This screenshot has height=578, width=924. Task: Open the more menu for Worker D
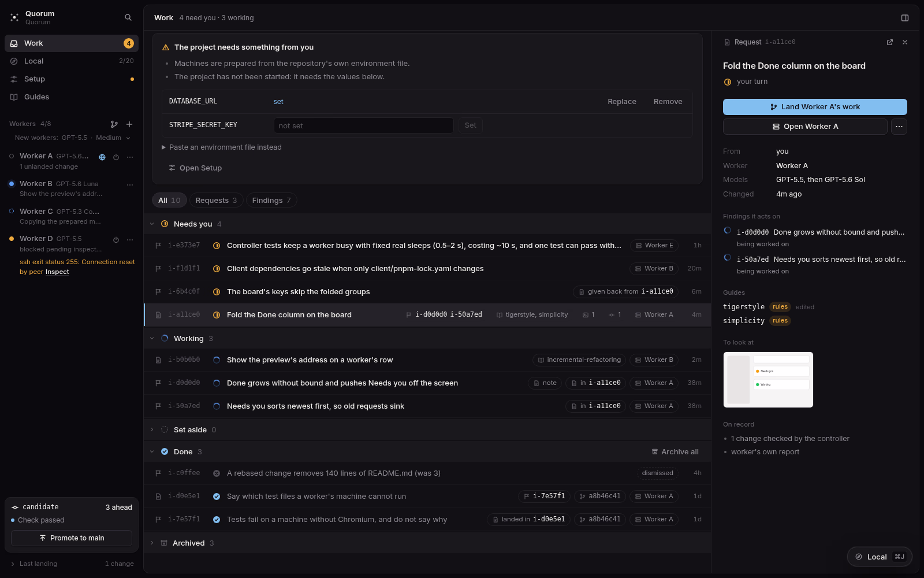pyautogui.click(x=130, y=239)
